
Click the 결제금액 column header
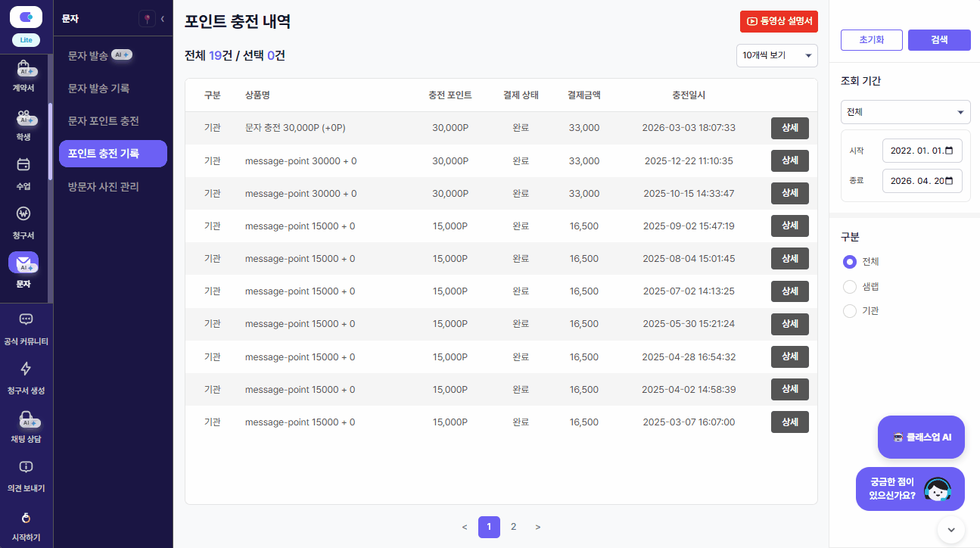point(584,95)
